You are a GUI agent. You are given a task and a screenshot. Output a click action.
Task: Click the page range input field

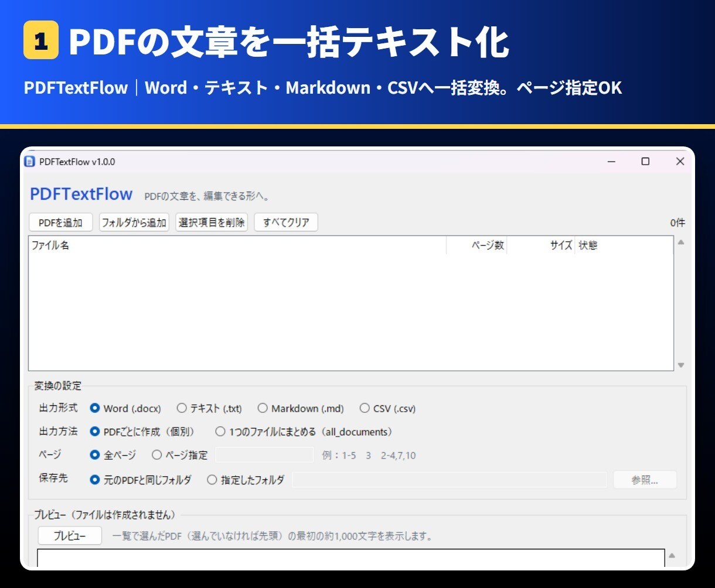pos(264,455)
